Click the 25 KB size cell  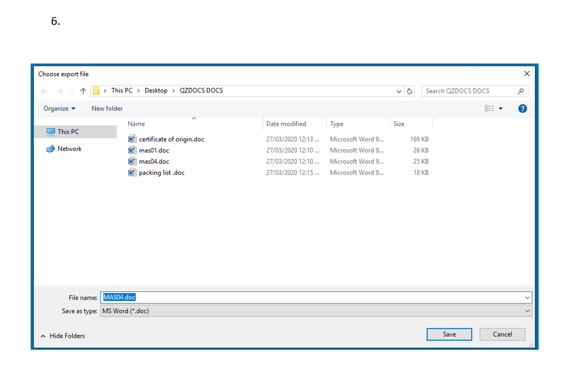[421, 162]
